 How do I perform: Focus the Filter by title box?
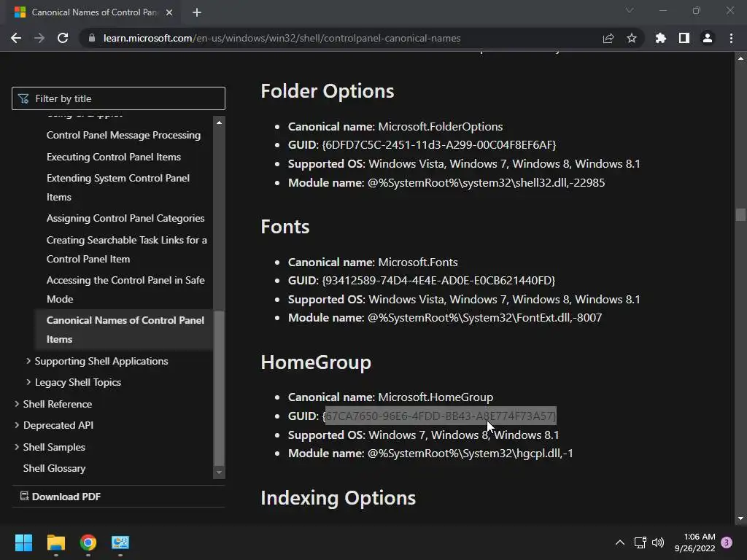click(x=118, y=98)
